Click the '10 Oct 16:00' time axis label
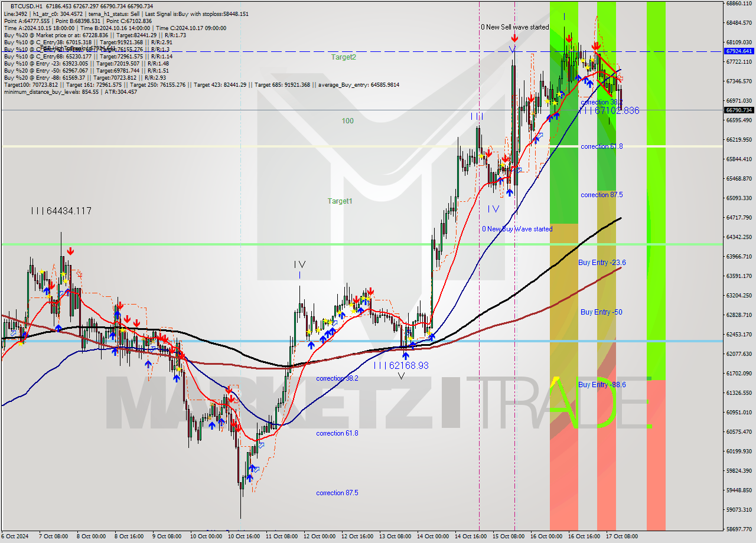This screenshot has width=756, height=543. [x=244, y=537]
